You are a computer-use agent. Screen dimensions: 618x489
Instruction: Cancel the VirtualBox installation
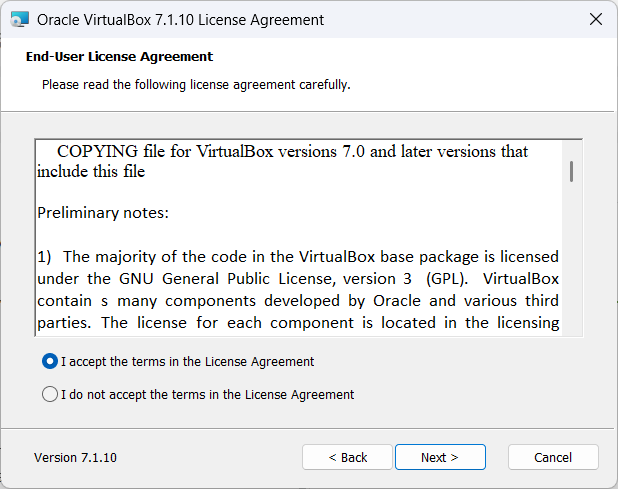coord(553,457)
